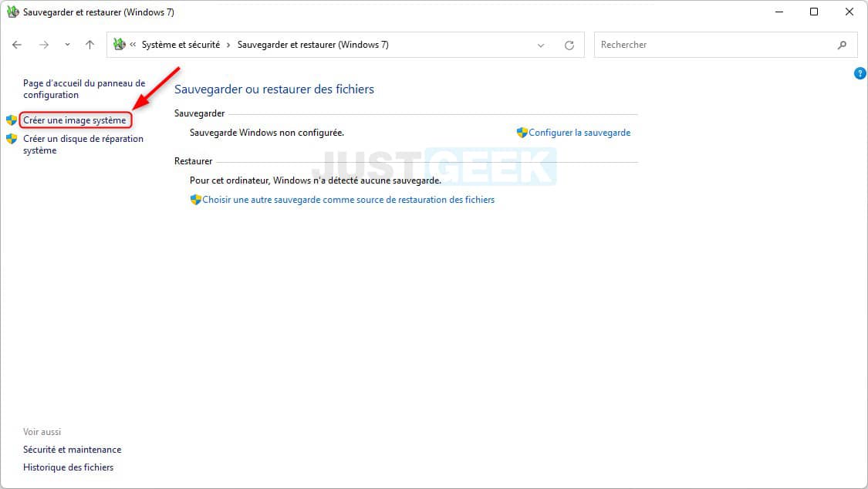Select text Windows n'a détecté aucune sauvegarde

click(357, 180)
